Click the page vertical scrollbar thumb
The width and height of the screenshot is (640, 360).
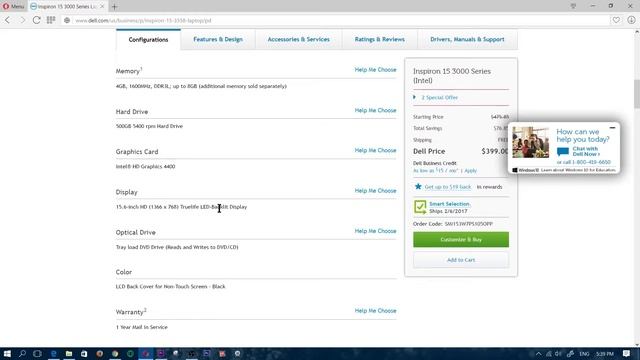point(637,94)
